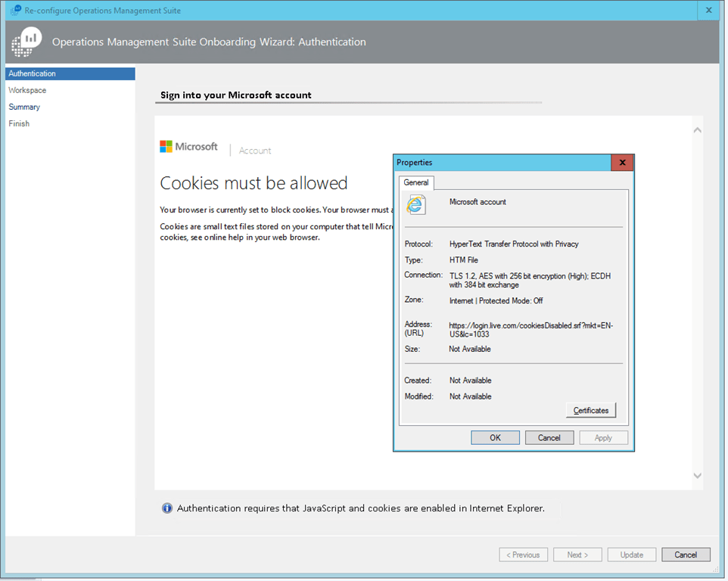The image size is (728, 581).
Task: Click the 'Cookies must be allowed' heading
Action: 254,183
